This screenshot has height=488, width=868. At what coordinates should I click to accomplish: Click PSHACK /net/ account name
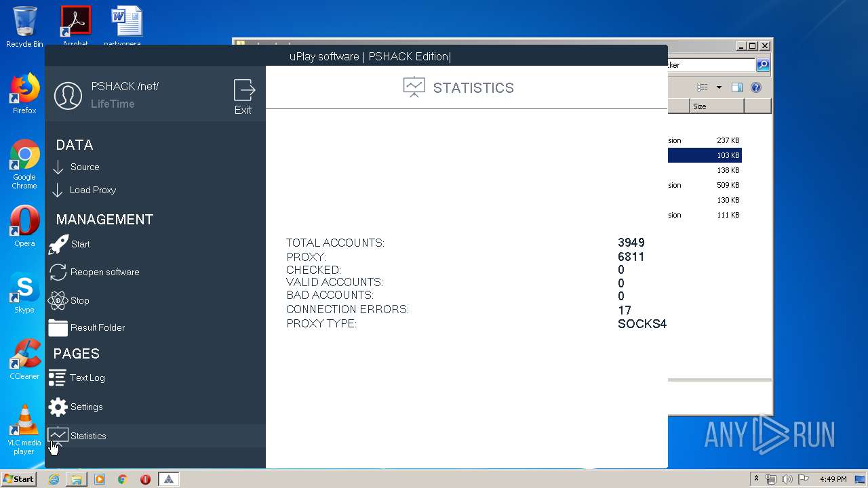(125, 86)
